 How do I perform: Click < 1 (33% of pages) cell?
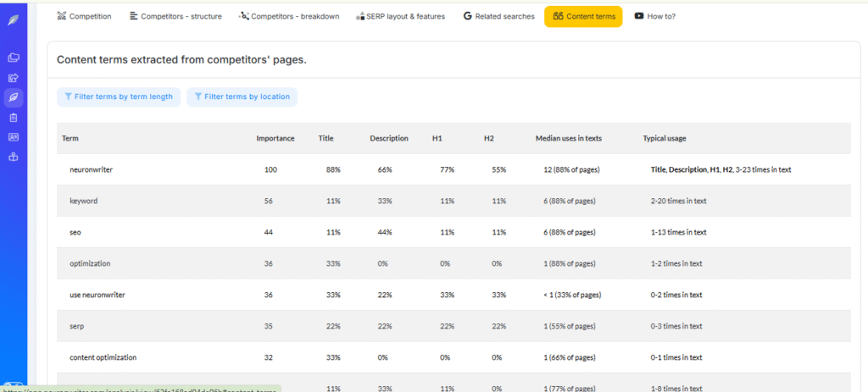(x=572, y=295)
